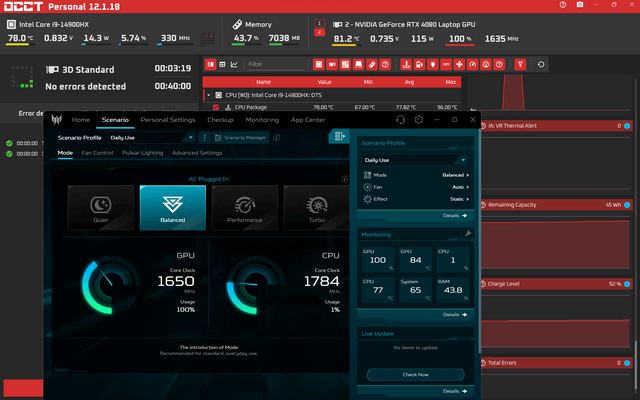
Task: Switch OCCT monitoring to table view
Action: 222,64
